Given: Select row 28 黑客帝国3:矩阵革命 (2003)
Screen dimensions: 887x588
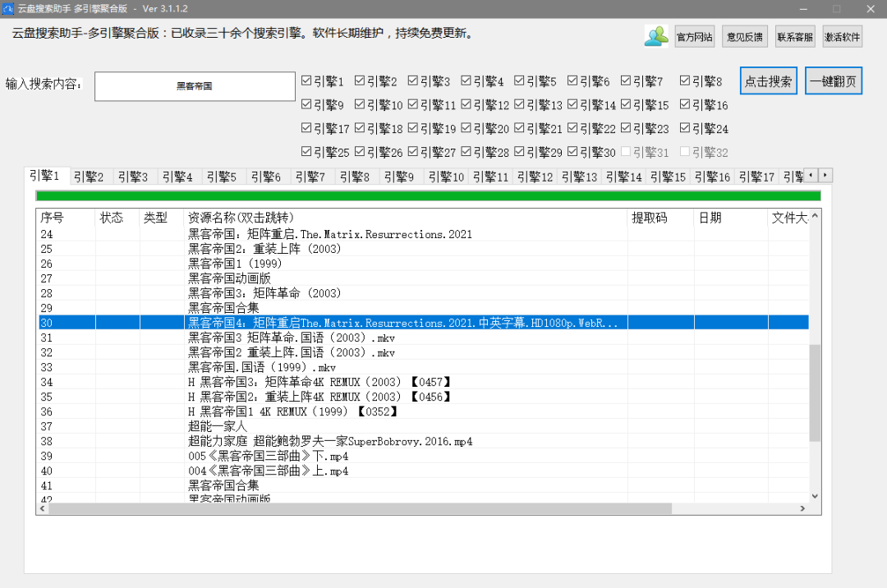Looking at the screenshot, I should pos(423,293).
